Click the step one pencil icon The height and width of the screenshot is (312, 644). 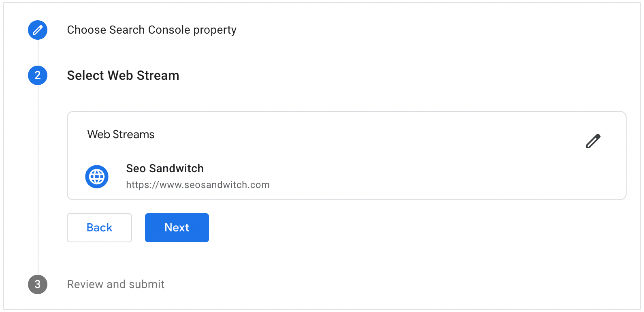(x=38, y=30)
